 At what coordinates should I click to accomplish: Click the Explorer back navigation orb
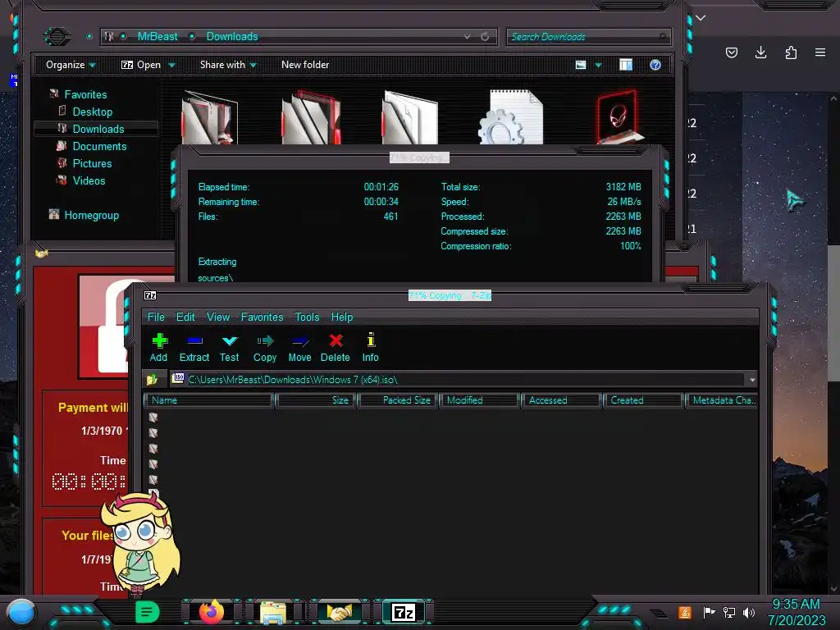pyautogui.click(x=57, y=36)
